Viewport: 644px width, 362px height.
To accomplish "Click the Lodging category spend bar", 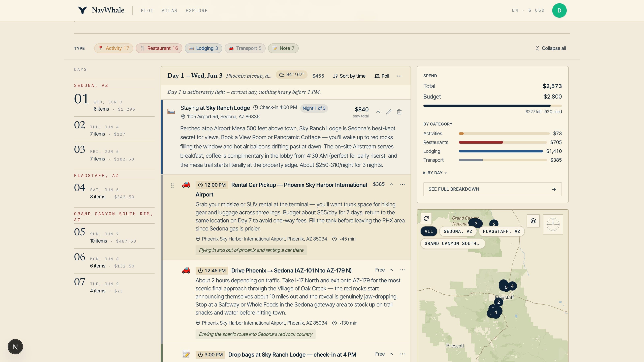I will click(x=501, y=151).
